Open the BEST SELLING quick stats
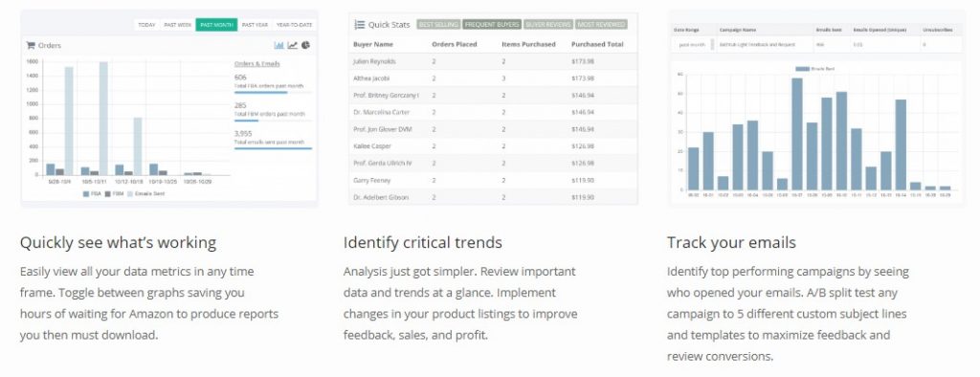980x377 pixels. click(438, 24)
